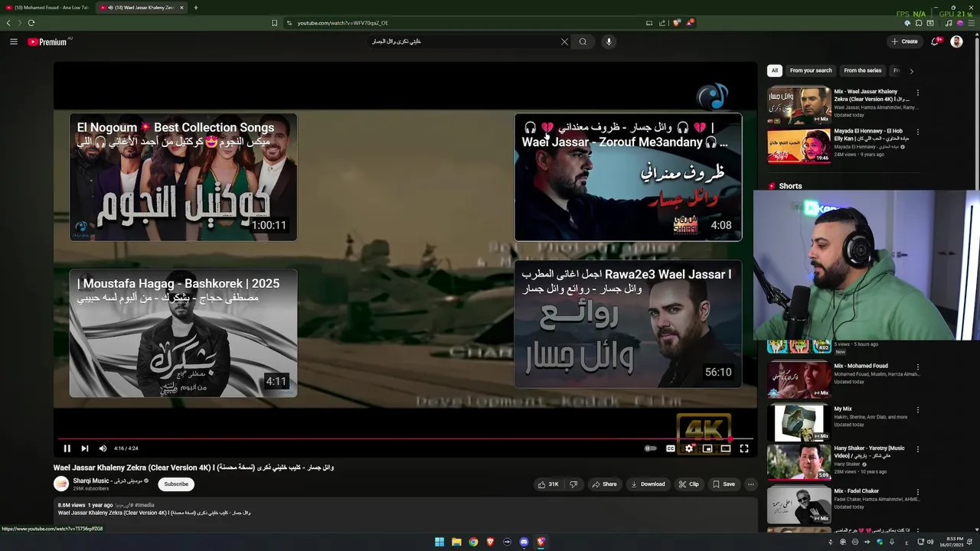The height and width of the screenshot is (551, 980).
Task: Open Discord from the taskbar
Action: click(524, 542)
